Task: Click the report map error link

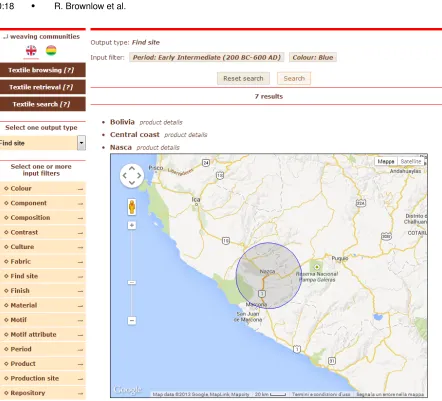Action: [390, 394]
